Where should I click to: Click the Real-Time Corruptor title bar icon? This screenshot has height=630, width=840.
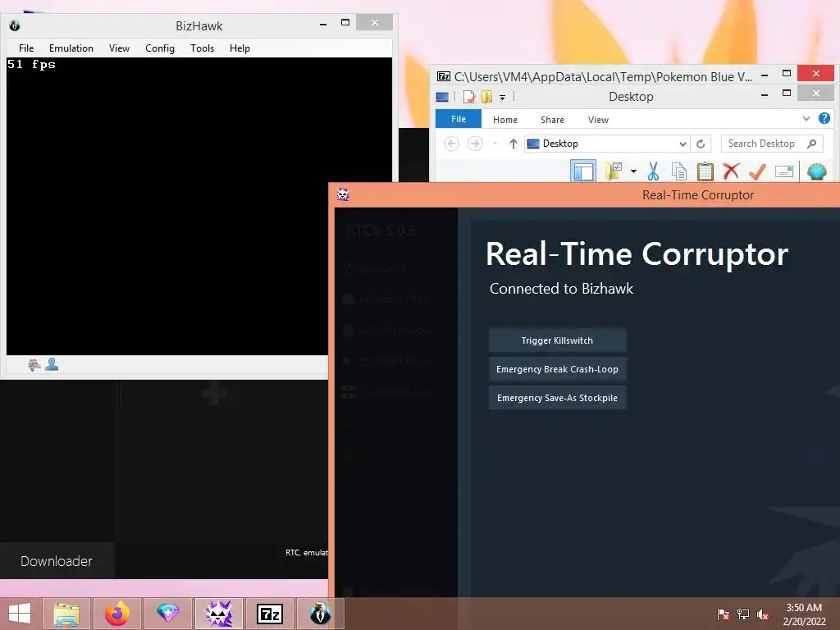[x=343, y=194]
